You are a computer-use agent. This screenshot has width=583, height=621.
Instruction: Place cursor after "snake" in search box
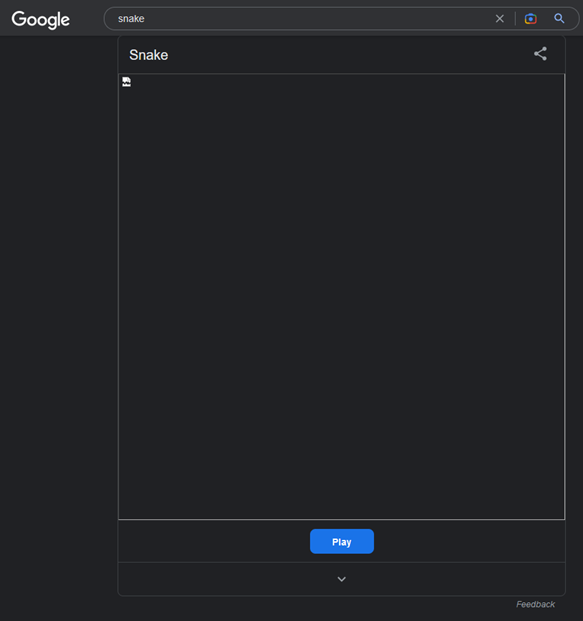[x=145, y=19]
